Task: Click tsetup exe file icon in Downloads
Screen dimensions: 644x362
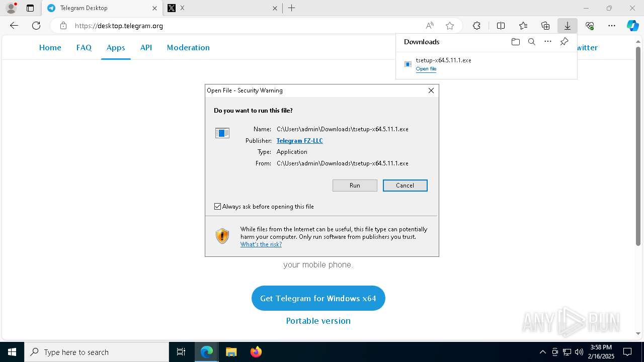Action: [408, 64]
